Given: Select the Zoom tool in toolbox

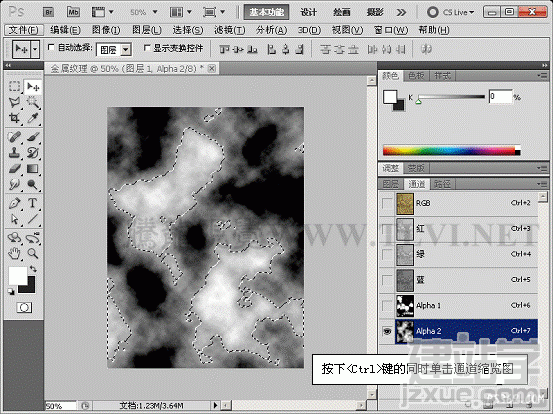Looking at the screenshot, I should [32, 253].
